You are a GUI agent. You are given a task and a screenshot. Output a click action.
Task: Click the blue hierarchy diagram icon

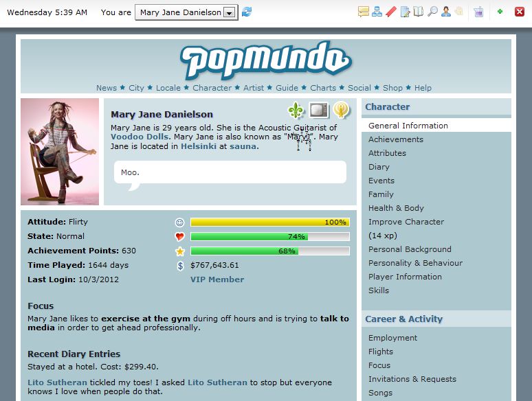point(377,12)
